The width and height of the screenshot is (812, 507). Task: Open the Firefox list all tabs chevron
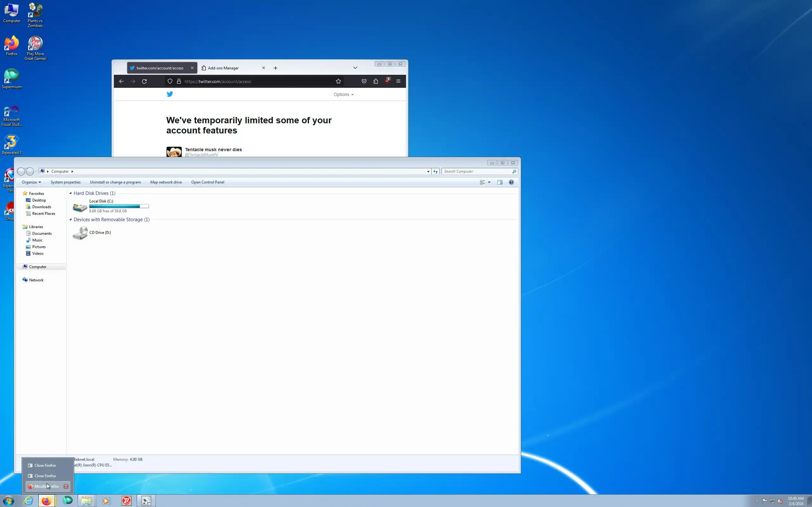355,68
